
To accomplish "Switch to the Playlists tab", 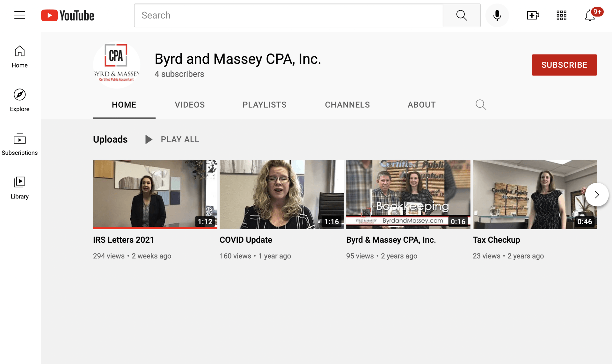I will point(265,105).
